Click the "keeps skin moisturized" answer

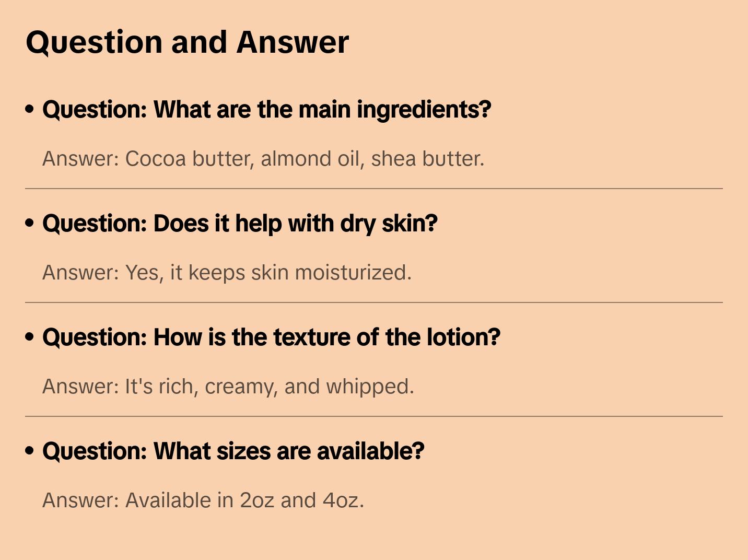click(x=227, y=273)
